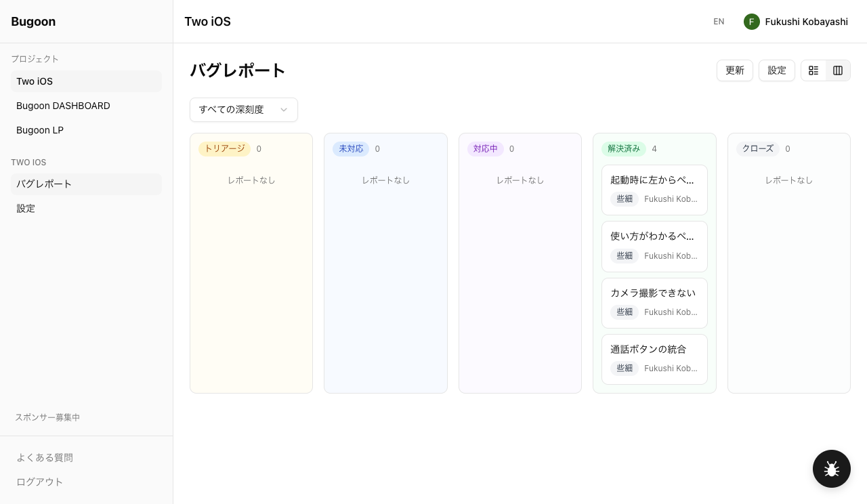Open the カメラ撮影できない report card
This screenshot has height=504, width=867.
click(654, 303)
